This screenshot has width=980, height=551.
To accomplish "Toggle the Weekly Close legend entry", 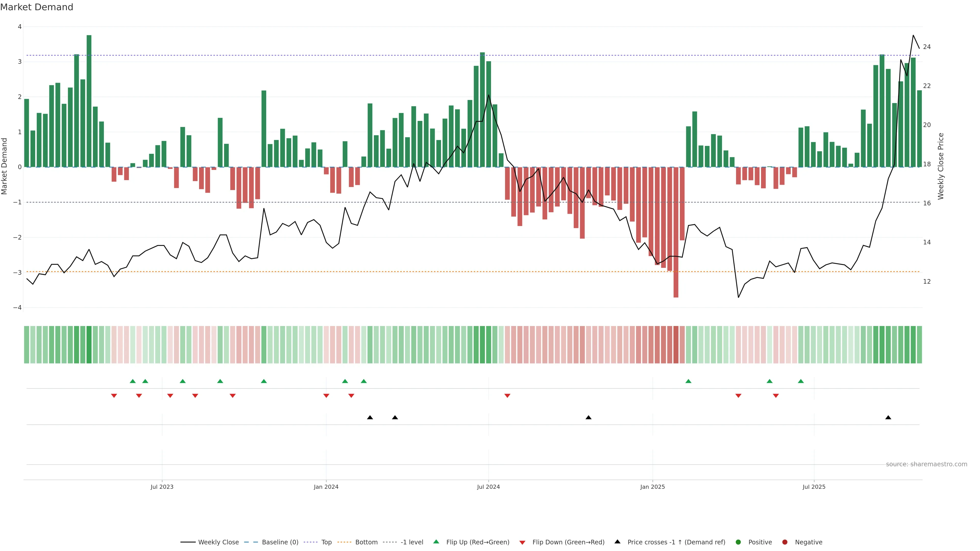I will pyautogui.click(x=218, y=542).
